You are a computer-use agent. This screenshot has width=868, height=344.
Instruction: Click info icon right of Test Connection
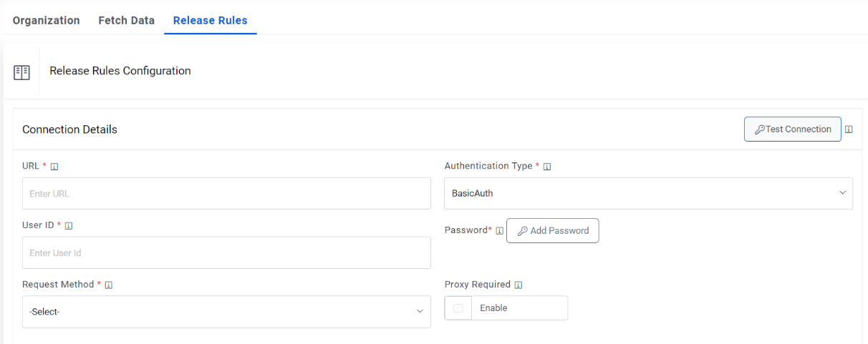pos(849,129)
